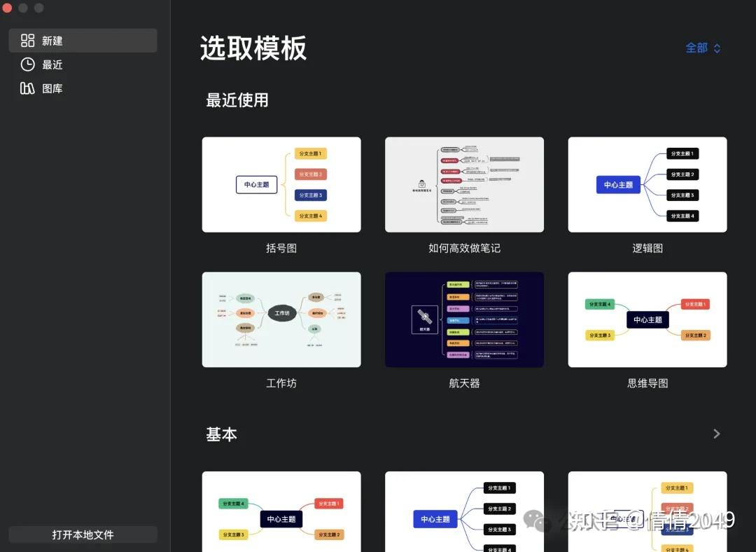The width and height of the screenshot is (756, 552).
Task: Select the 工作坊 template preview
Action: tap(281, 319)
